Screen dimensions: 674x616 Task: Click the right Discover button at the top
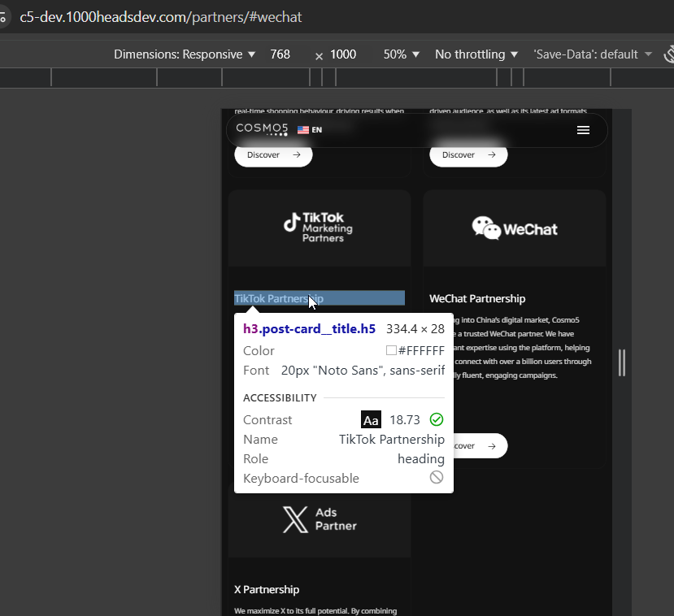[468, 154]
